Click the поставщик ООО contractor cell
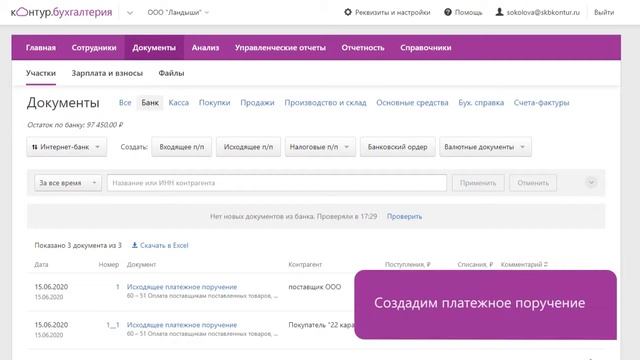 (315, 287)
